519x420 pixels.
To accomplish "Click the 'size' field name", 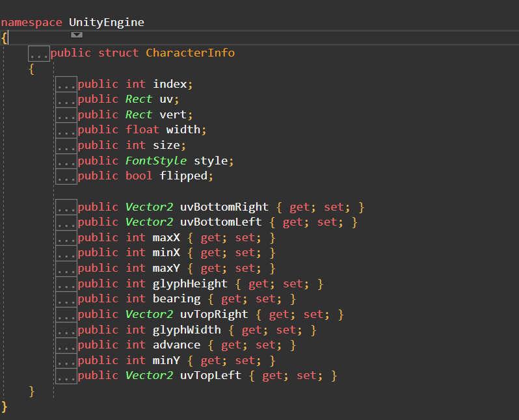I will (166, 145).
